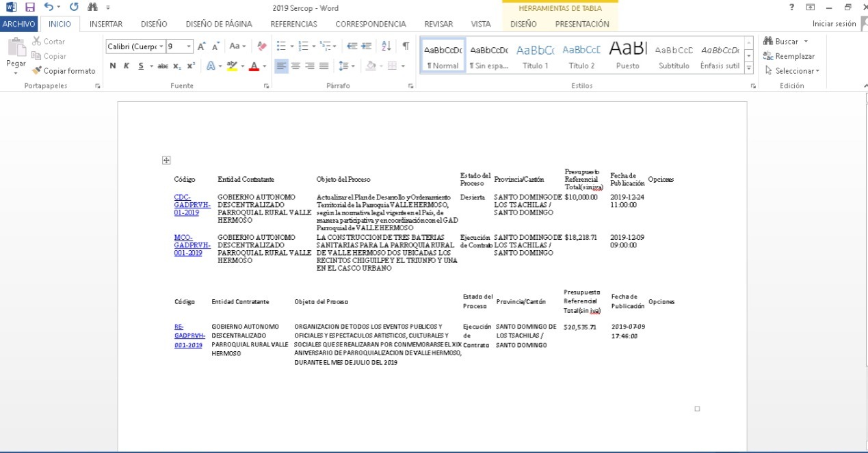Click the Copiar formato brush icon

[37, 70]
